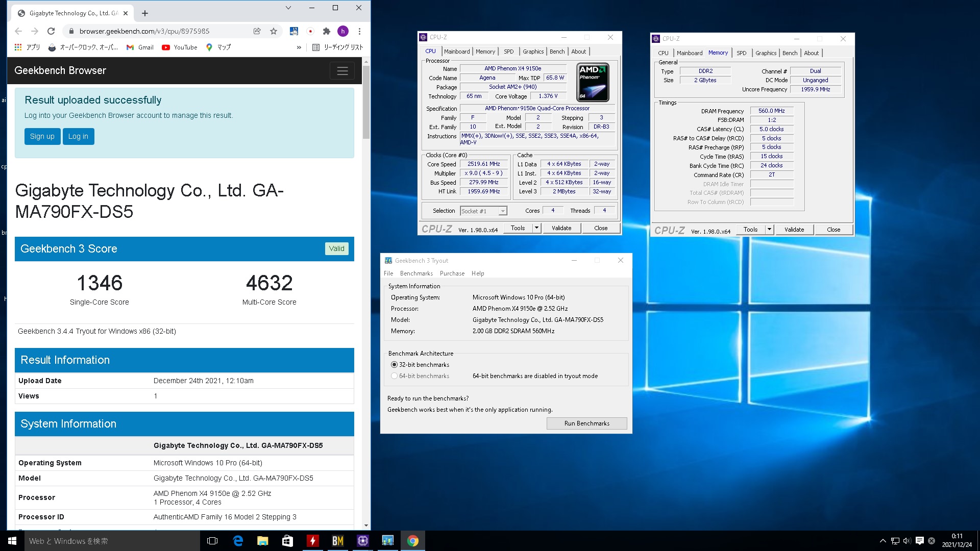980x551 pixels.
Task: Open volume control in system tray
Action: tap(907, 541)
